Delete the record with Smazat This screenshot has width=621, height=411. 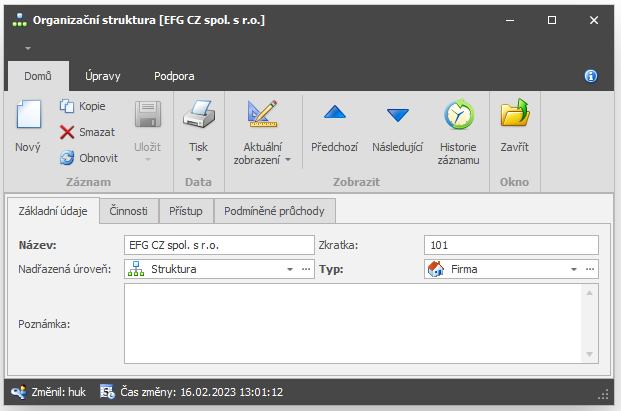point(88,132)
